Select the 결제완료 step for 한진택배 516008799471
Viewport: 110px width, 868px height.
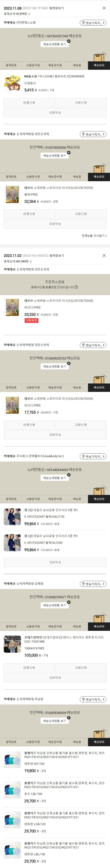pyautogui.click(x=11, y=626)
